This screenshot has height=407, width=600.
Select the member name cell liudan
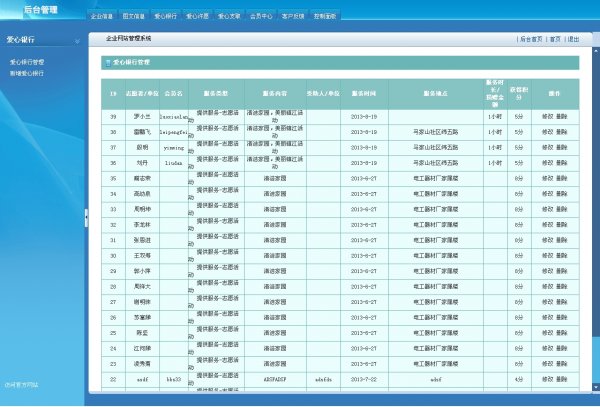[x=174, y=163]
